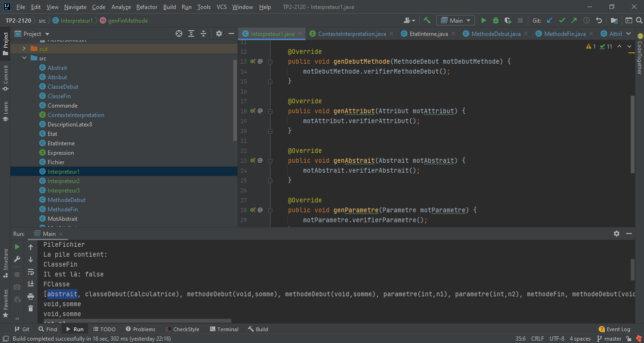The width and height of the screenshot is (644, 343).
Task: Open the Refactor menu
Action: tap(146, 7)
